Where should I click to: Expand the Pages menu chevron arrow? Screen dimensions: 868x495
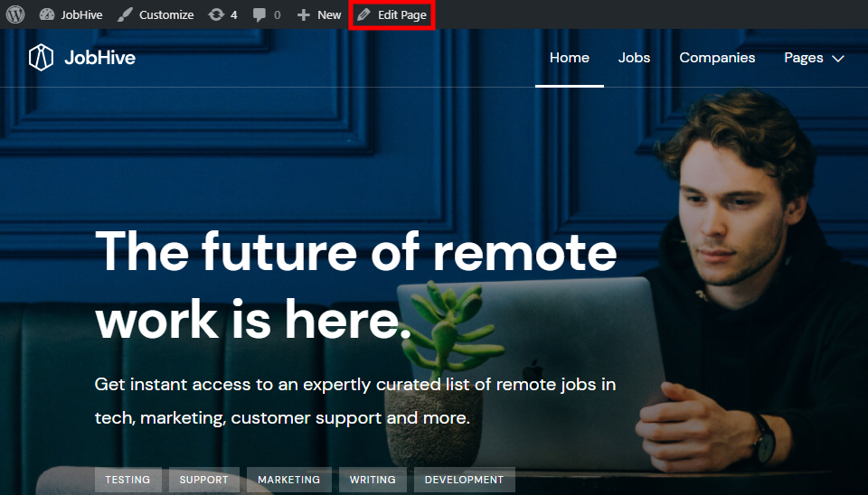click(837, 58)
